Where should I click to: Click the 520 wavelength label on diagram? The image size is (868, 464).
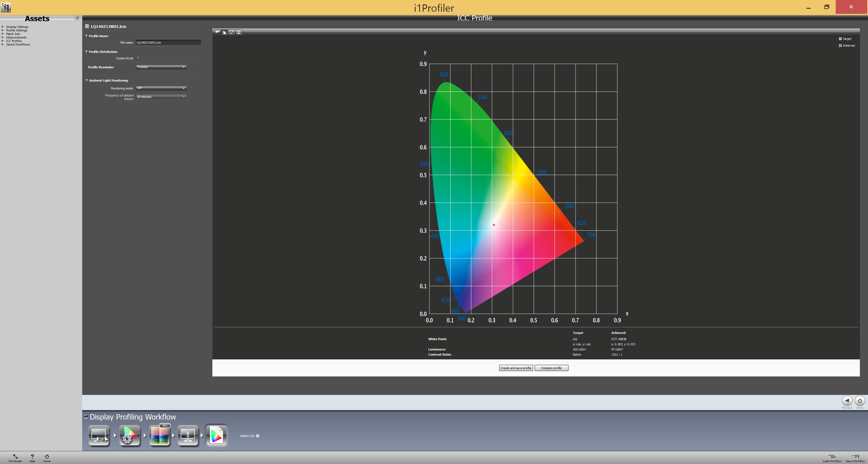coord(444,75)
